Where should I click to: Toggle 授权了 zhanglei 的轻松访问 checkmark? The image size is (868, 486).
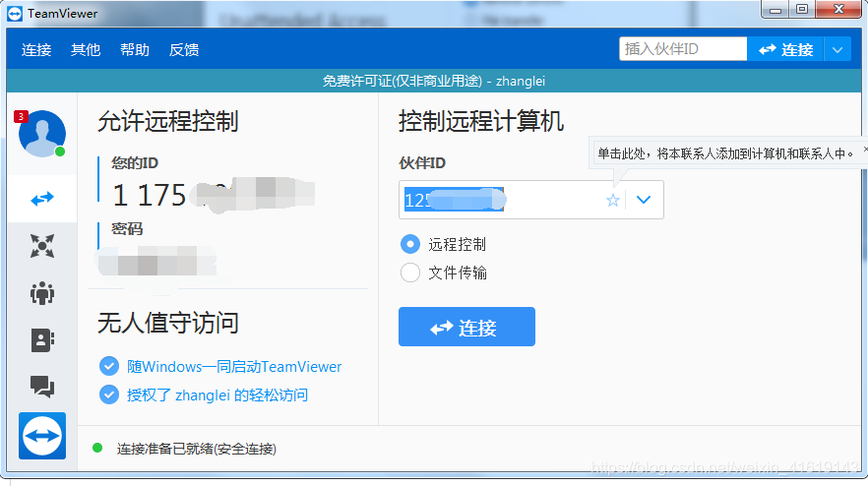click(109, 395)
